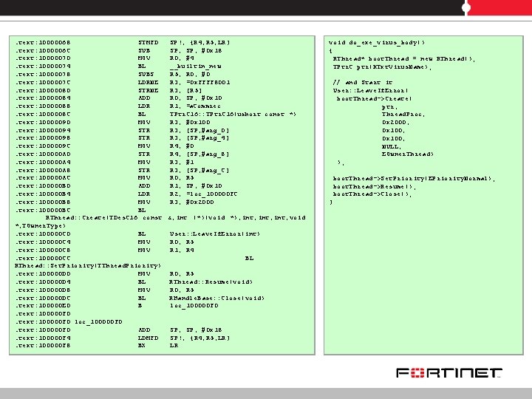532x399 pixels.
Task: Click the 'RThread* bootThread = new RThread();' line
Action: (x=403, y=58)
